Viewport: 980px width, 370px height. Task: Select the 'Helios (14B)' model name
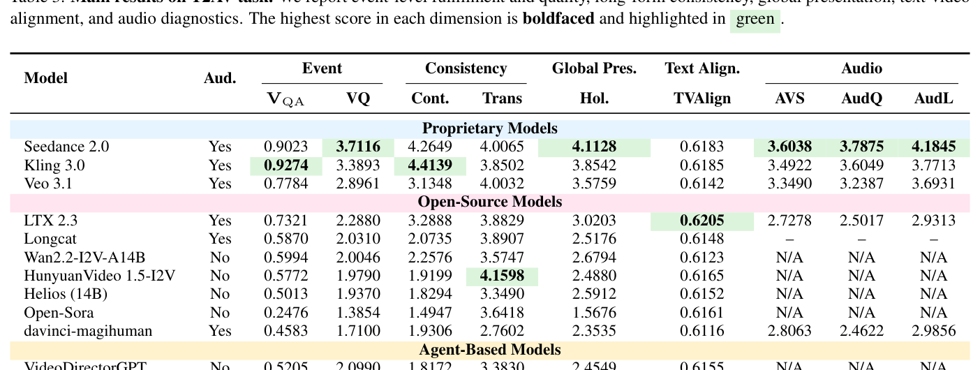click(x=64, y=294)
